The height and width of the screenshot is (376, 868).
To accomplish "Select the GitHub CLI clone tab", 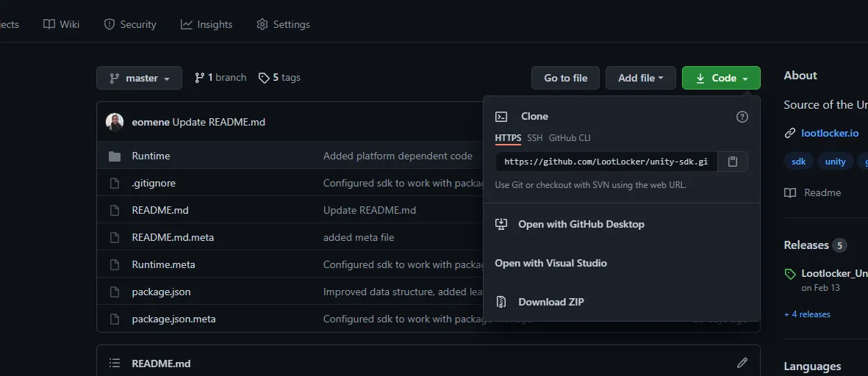I will pyautogui.click(x=570, y=137).
